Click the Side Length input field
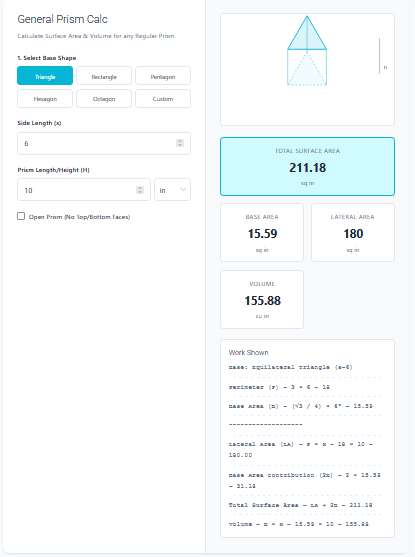This screenshot has height=557, width=415. (104, 144)
